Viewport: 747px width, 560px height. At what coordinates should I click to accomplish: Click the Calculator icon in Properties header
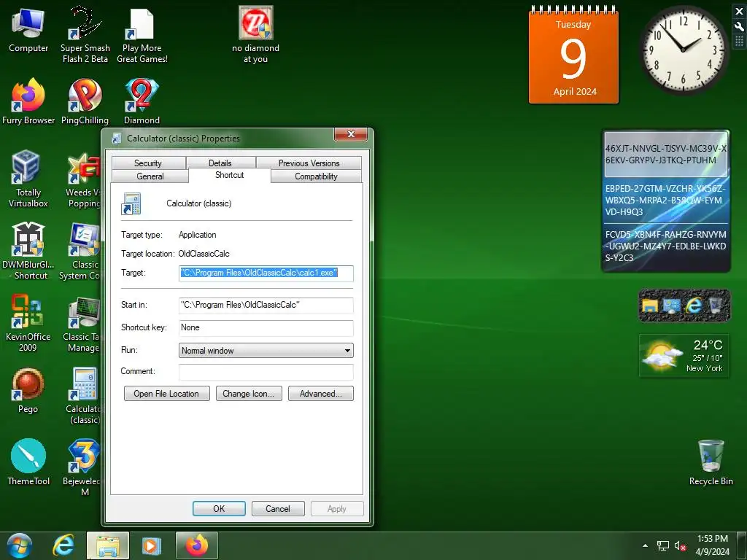point(131,203)
